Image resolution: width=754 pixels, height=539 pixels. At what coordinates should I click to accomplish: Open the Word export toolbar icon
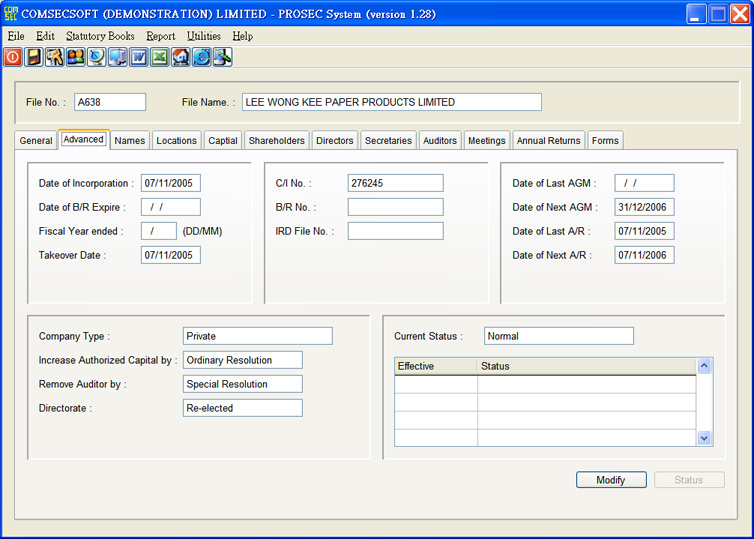coord(139,57)
